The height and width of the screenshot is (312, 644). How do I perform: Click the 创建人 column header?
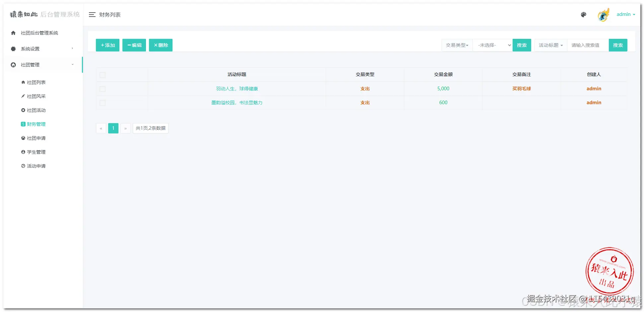pyautogui.click(x=594, y=74)
